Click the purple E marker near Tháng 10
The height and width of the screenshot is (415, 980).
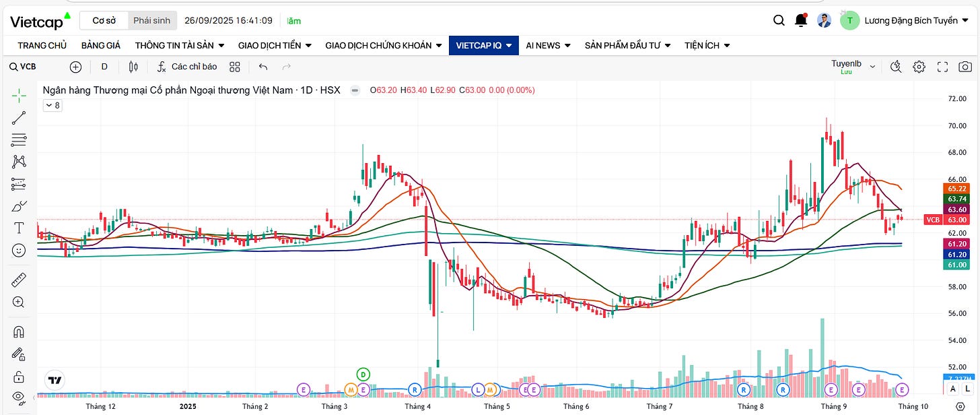pos(902,389)
